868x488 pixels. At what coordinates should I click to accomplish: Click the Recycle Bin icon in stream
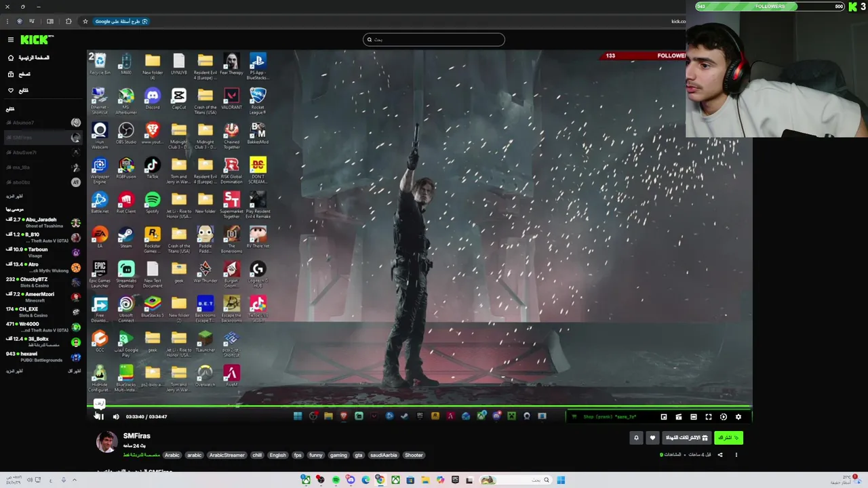(x=100, y=64)
